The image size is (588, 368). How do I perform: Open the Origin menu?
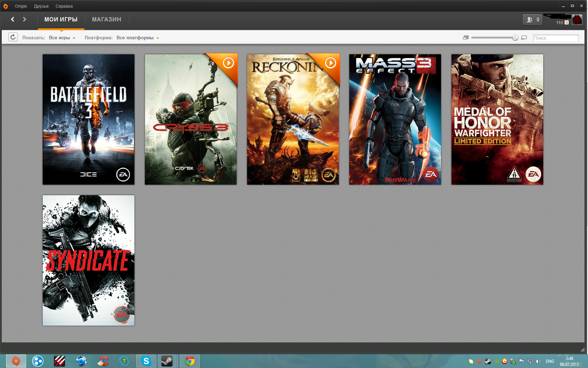pos(21,6)
